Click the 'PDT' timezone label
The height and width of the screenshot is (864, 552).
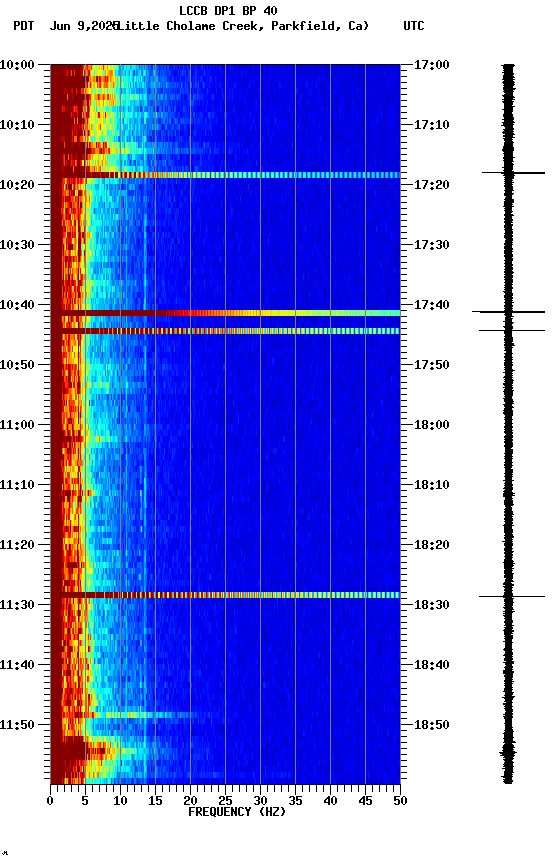point(24,26)
